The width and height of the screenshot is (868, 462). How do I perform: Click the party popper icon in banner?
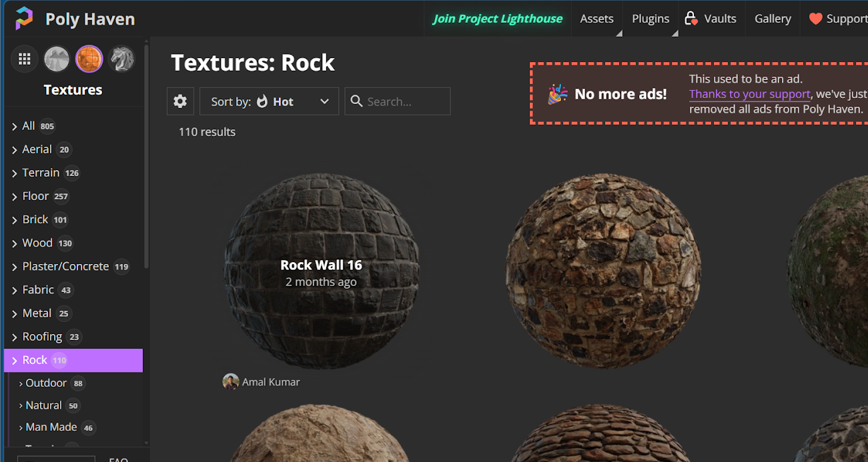coord(558,94)
